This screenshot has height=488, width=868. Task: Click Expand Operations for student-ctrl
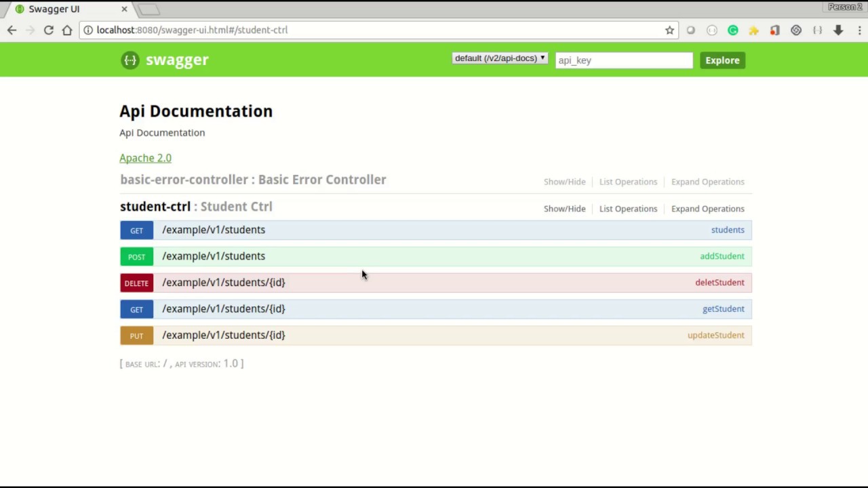click(707, 209)
